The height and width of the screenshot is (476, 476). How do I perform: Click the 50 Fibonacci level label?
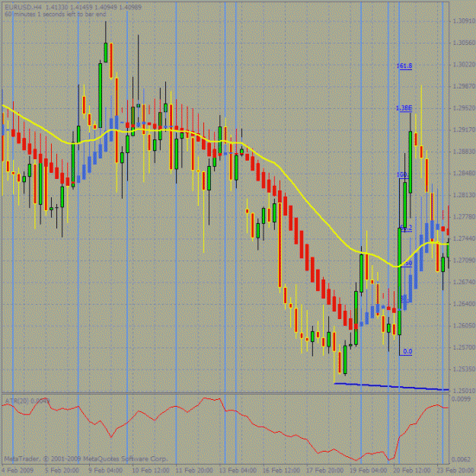(408, 263)
